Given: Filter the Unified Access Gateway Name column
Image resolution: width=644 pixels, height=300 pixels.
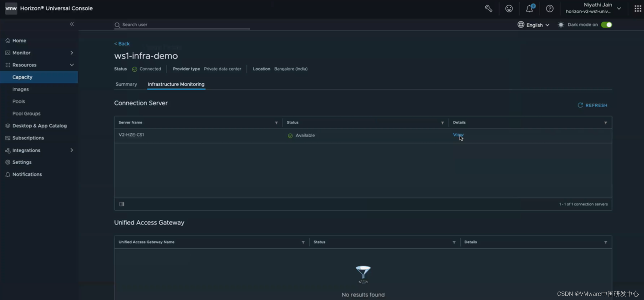Looking at the screenshot, I should pyautogui.click(x=303, y=243).
